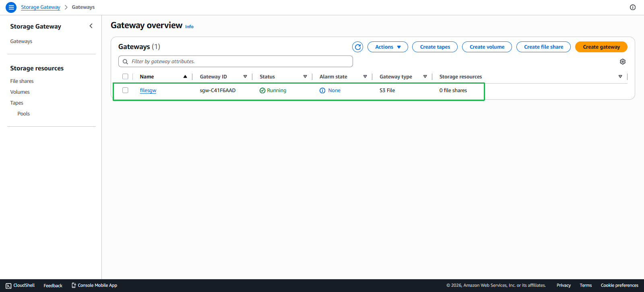The height and width of the screenshot is (292, 644).
Task: Click Create tapes button
Action: pos(435,47)
